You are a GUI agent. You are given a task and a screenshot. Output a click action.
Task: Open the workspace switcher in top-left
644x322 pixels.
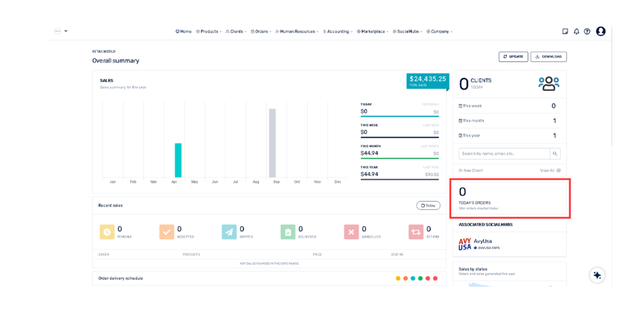coord(61,31)
